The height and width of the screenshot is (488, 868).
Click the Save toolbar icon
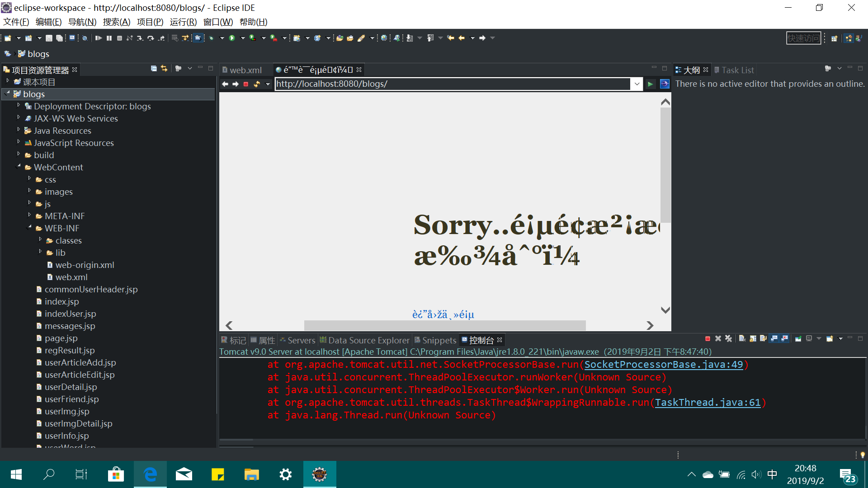pyautogui.click(x=49, y=38)
